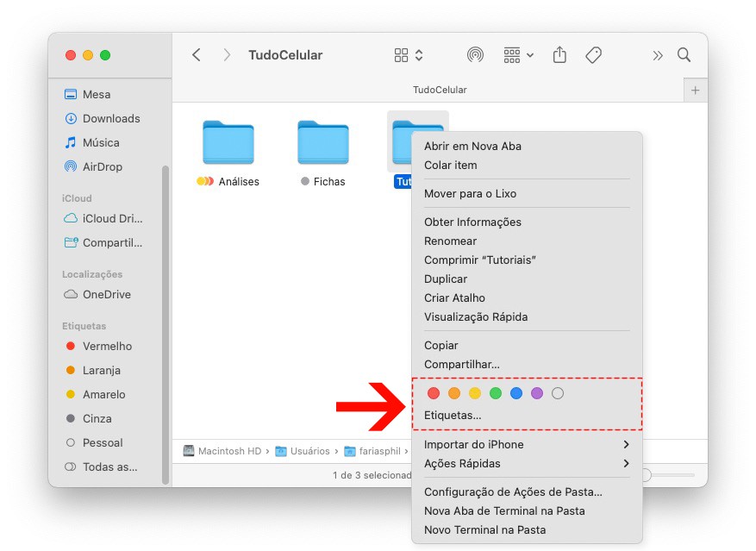Viewport: 756px width, 551px height.
Task: Expand the Importar do iPhone submenu
Action: 526,444
